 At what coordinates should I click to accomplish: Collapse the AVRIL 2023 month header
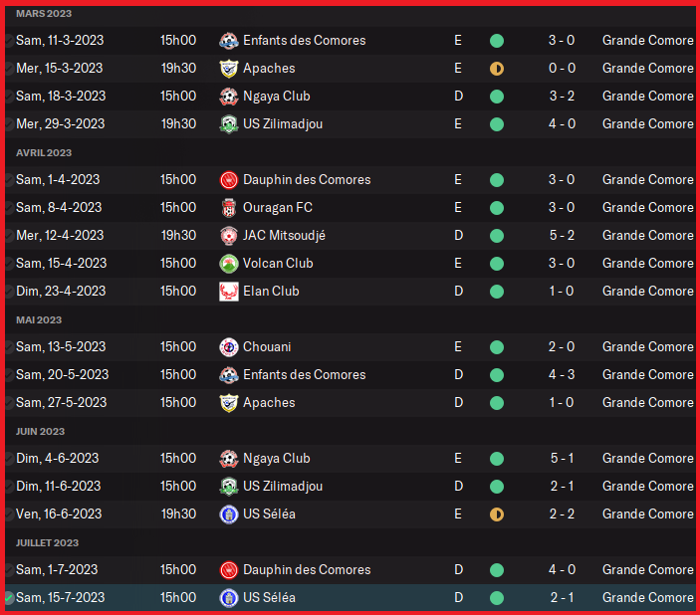(44, 152)
